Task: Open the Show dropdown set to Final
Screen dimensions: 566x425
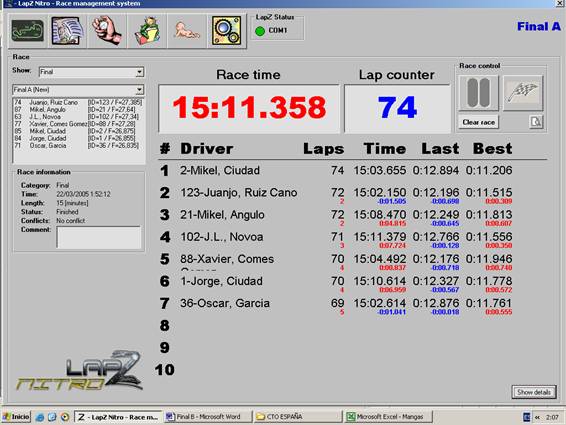Action: click(x=91, y=72)
